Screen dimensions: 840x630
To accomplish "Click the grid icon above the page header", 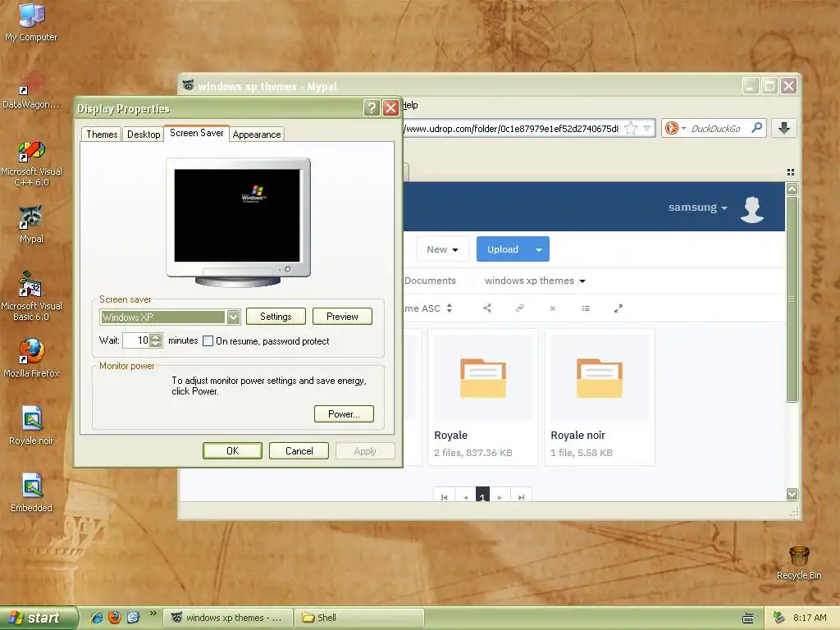I will tap(791, 172).
